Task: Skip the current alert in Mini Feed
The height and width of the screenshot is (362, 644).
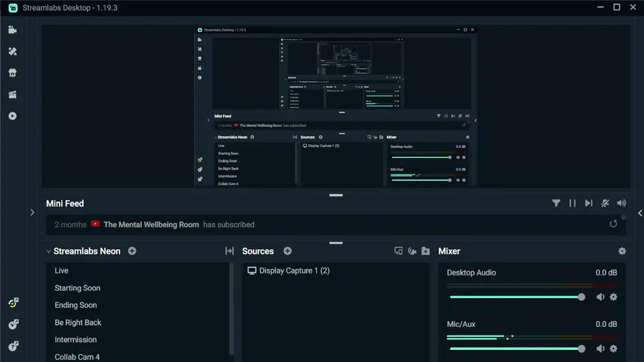Action: coord(589,203)
